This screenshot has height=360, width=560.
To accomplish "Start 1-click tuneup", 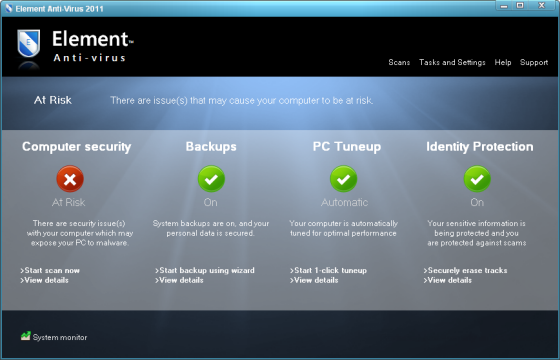I will coord(328,270).
